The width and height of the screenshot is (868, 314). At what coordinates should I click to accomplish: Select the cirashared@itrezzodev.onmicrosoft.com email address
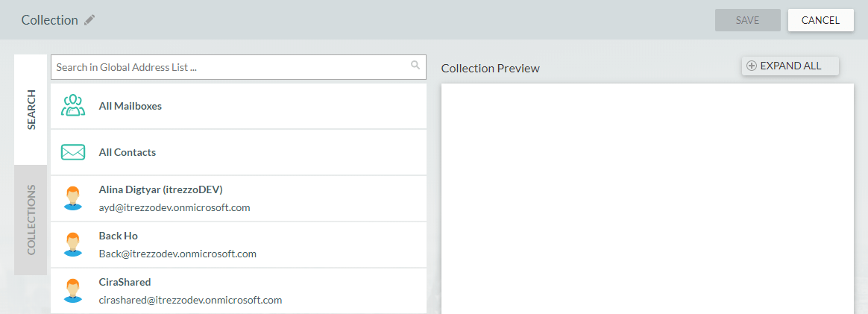click(x=190, y=300)
